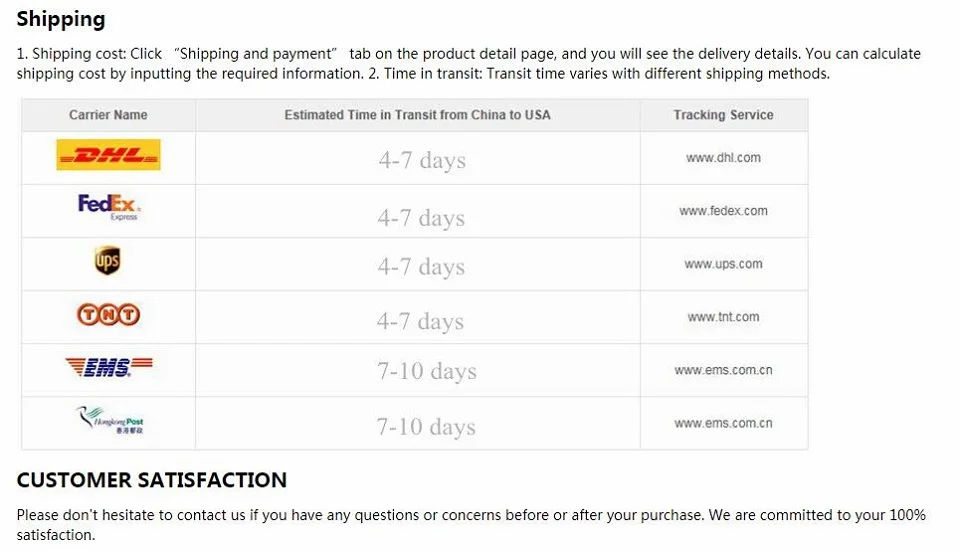The height and width of the screenshot is (552, 960).
Task: Click the Hongkong Post logo
Action: 109,420
